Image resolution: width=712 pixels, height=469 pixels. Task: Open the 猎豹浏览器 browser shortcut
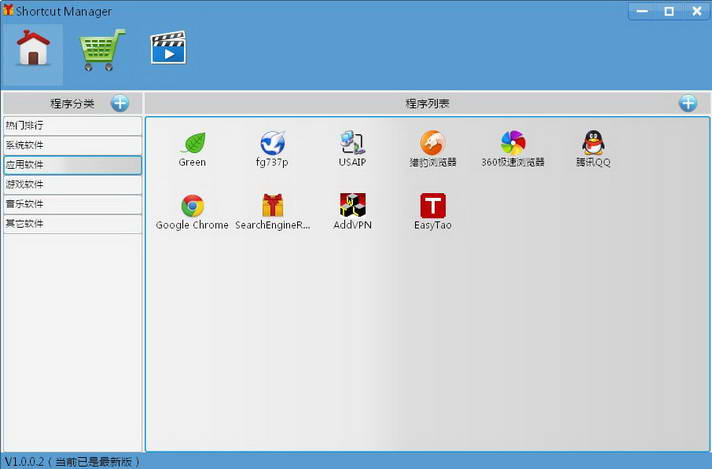(x=433, y=148)
